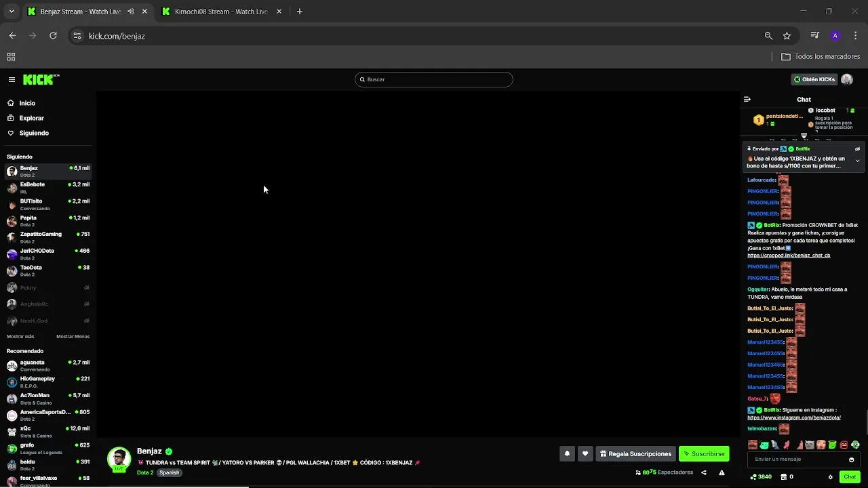Click Obtén KICKs button
This screenshot has height=488, width=868.
pos(814,79)
